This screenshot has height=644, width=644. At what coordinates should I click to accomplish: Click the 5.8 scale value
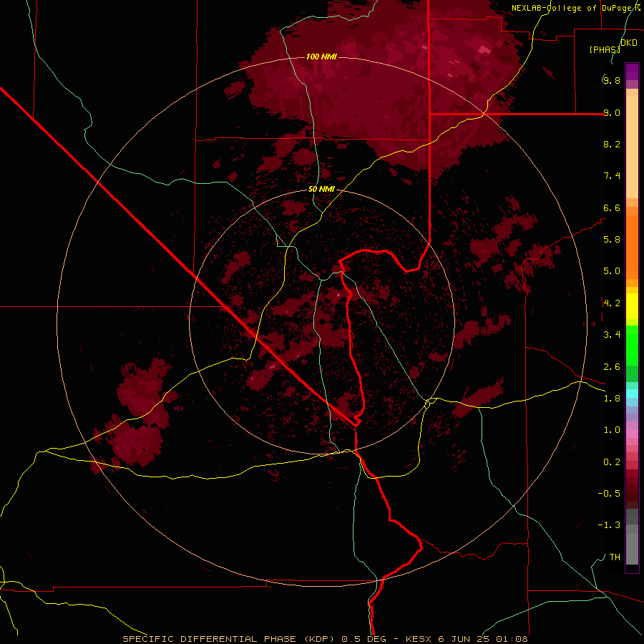pyautogui.click(x=612, y=239)
